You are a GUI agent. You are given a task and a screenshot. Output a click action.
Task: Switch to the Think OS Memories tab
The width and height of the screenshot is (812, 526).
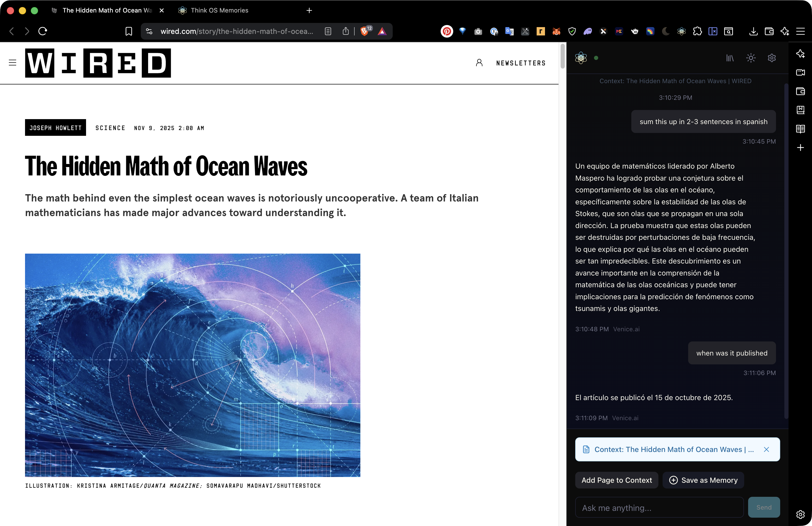219,11
